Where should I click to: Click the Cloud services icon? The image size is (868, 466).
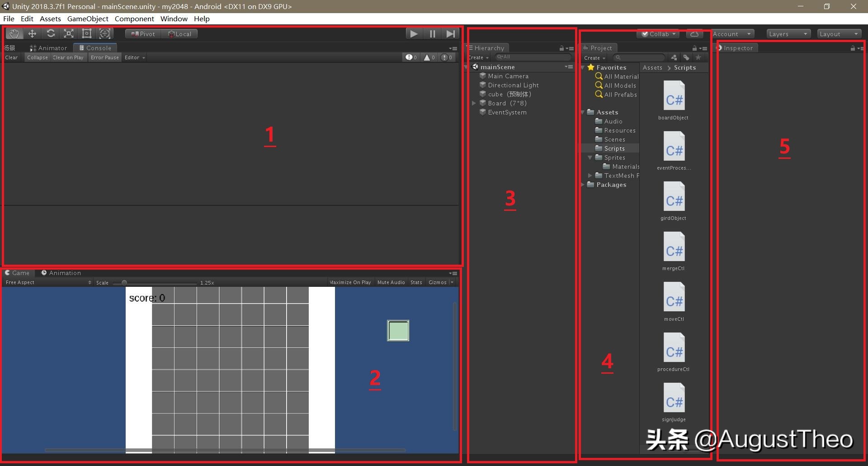(694, 34)
